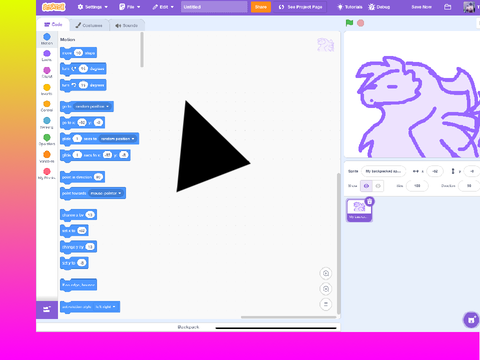The height and width of the screenshot is (360, 480).
Task: Click Save Now
Action: click(x=421, y=7)
